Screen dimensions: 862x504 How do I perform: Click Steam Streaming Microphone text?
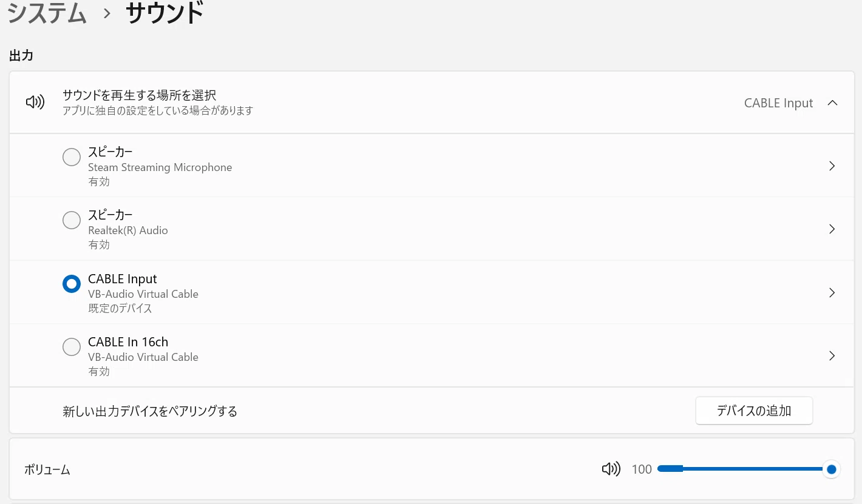[x=160, y=167]
